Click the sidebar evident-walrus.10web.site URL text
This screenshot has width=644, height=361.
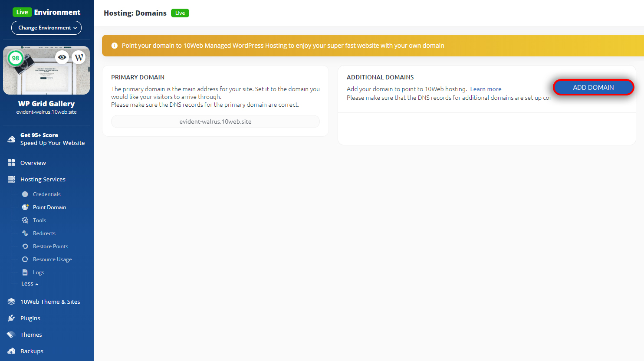(x=46, y=112)
